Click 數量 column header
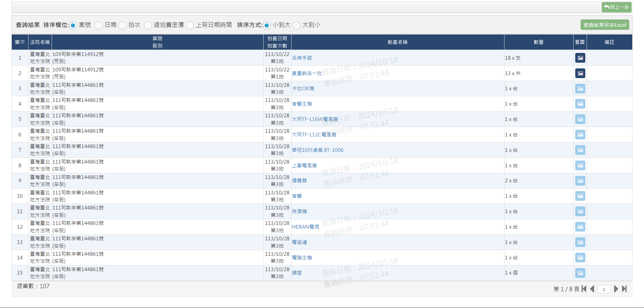The height and width of the screenshot is (308, 644). tap(539, 42)
